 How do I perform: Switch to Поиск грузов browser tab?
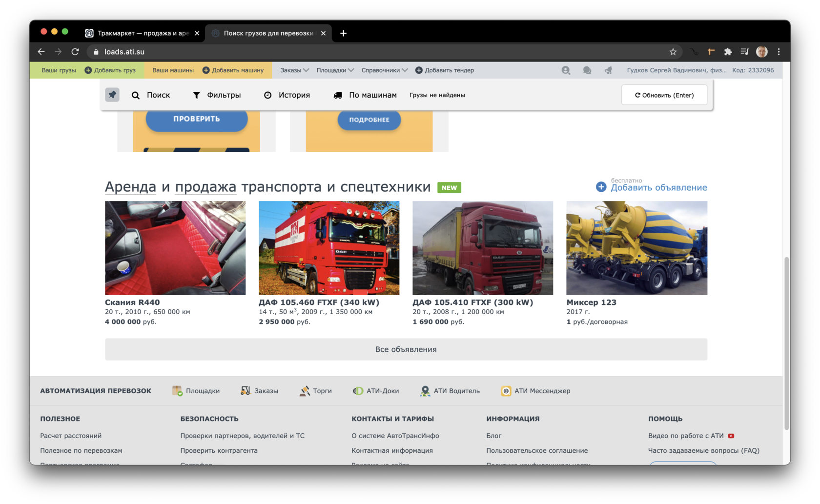click(268, 33)
